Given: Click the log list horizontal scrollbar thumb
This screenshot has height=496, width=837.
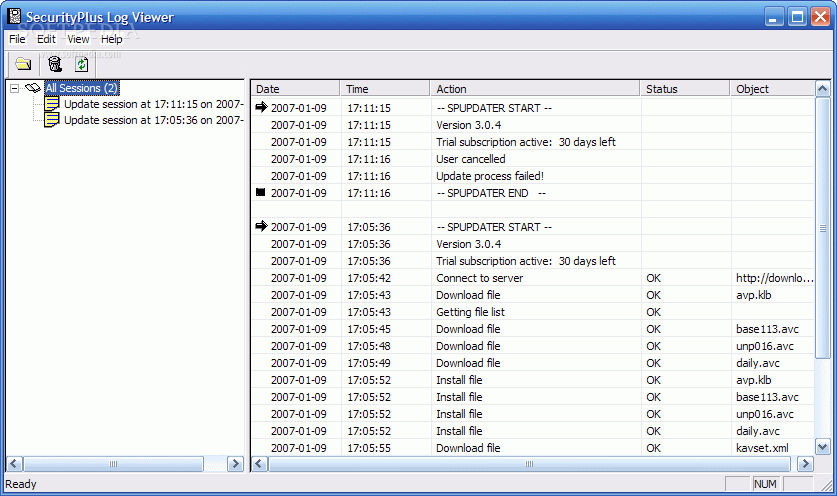Looking at the screenshot, I should pos(529,464).
